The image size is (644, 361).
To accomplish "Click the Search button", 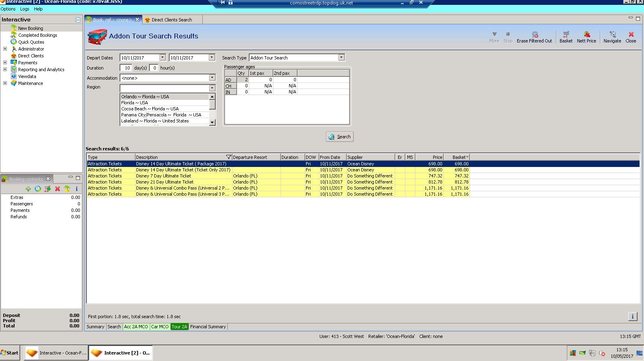I will pyautogui.click(x=340, y=137).
